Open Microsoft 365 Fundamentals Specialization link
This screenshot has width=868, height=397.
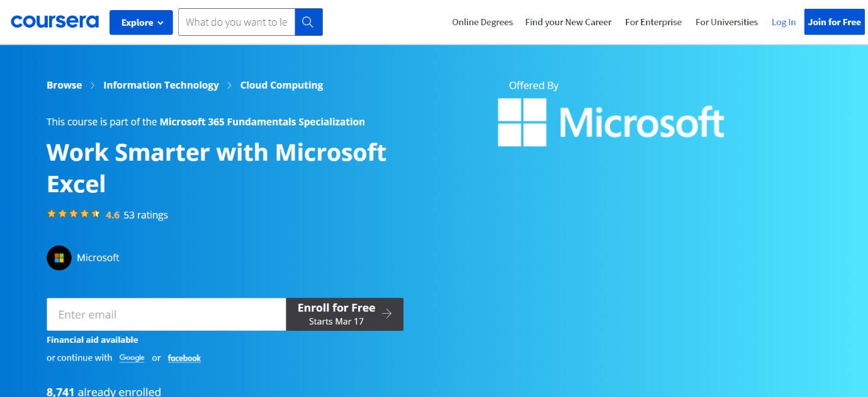[262, 122]
